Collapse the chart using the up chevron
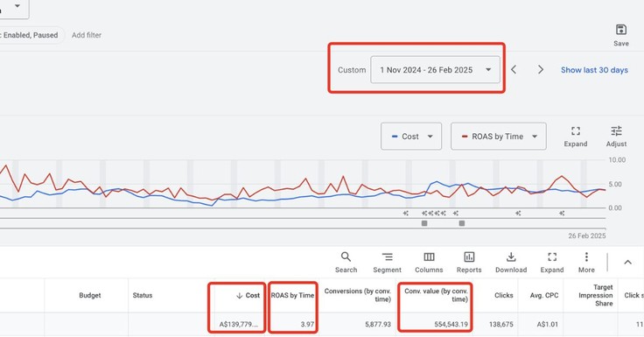The image size is (644, 337). [x=627, y=263]
